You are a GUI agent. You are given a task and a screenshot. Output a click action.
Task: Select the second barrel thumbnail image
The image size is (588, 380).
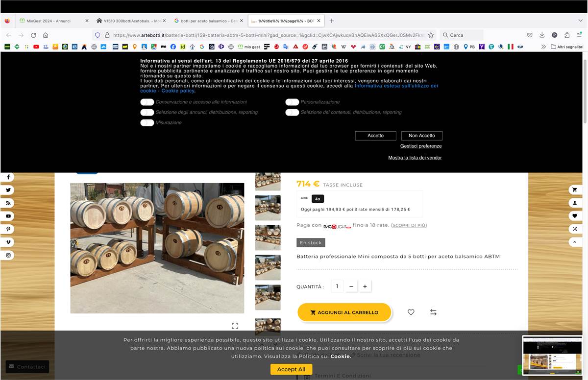(268, 208)
